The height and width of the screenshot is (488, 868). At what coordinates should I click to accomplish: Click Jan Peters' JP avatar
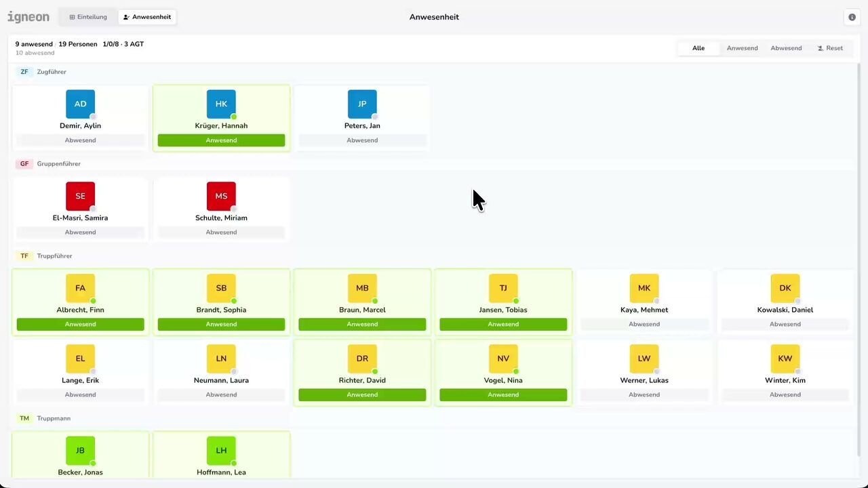[362, 104]
